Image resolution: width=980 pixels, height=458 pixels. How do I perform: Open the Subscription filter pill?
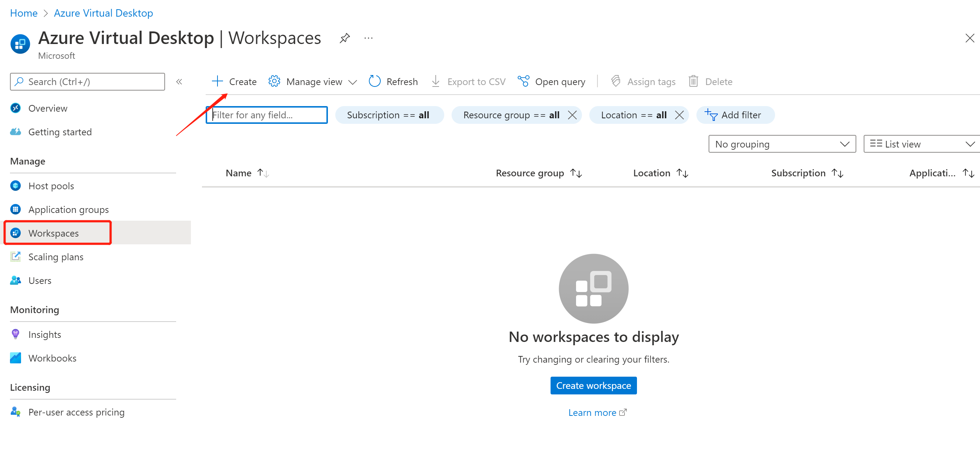tap(389, 115)
